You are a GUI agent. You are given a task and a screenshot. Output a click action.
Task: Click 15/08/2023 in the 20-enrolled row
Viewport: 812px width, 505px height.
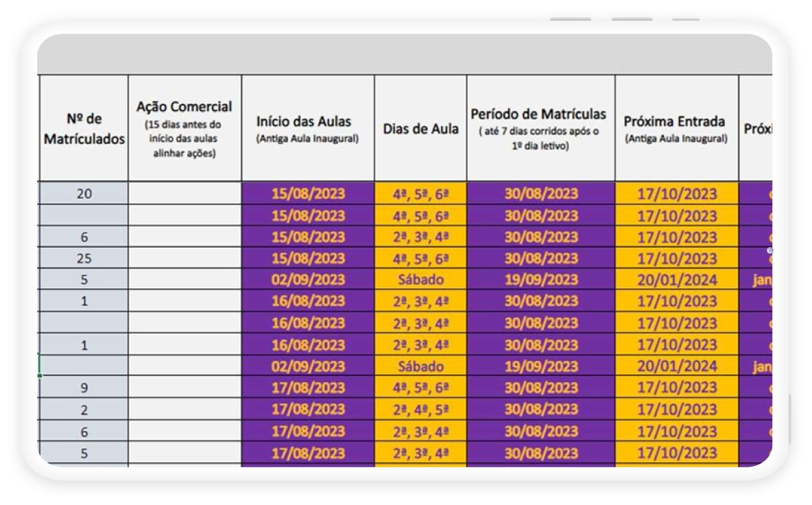[x=308, y=193]
